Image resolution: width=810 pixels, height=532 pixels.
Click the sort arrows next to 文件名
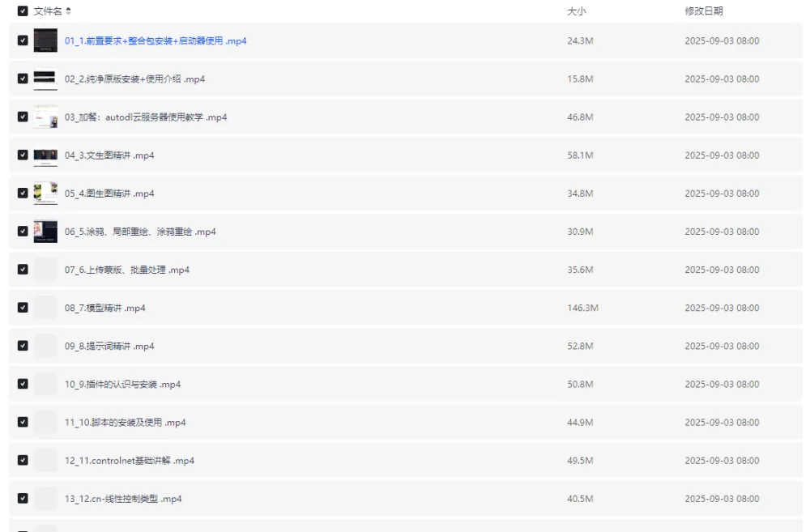click(68, 11)
